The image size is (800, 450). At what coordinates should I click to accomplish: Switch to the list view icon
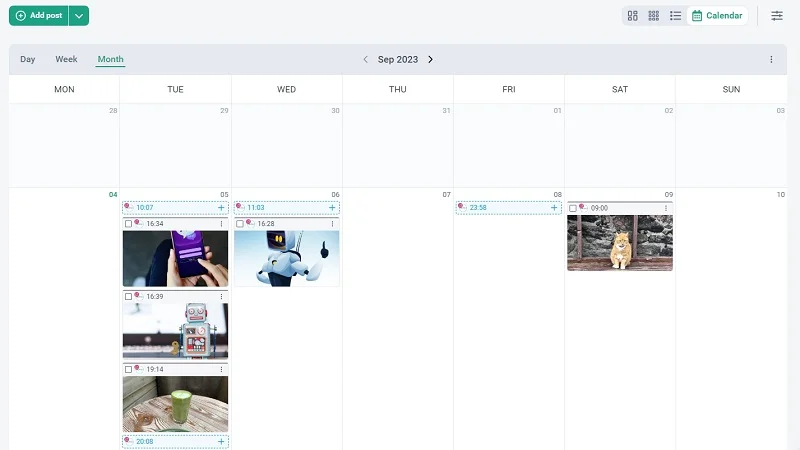[676, 16]
